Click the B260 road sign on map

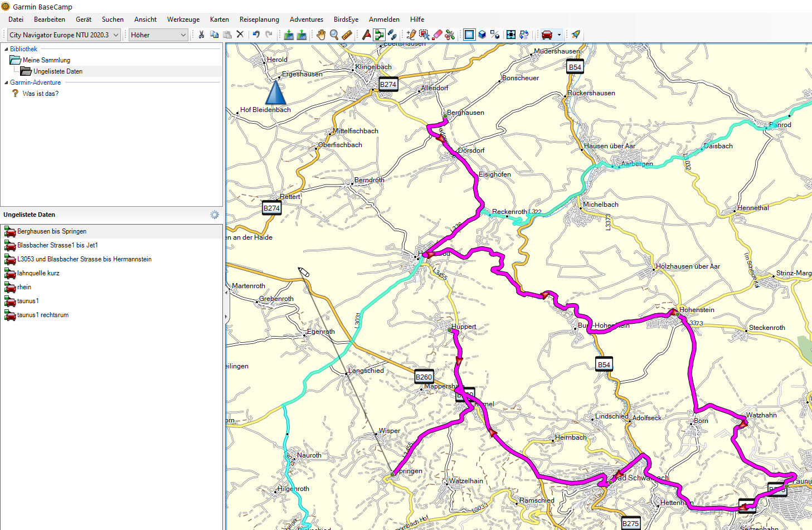424,377
